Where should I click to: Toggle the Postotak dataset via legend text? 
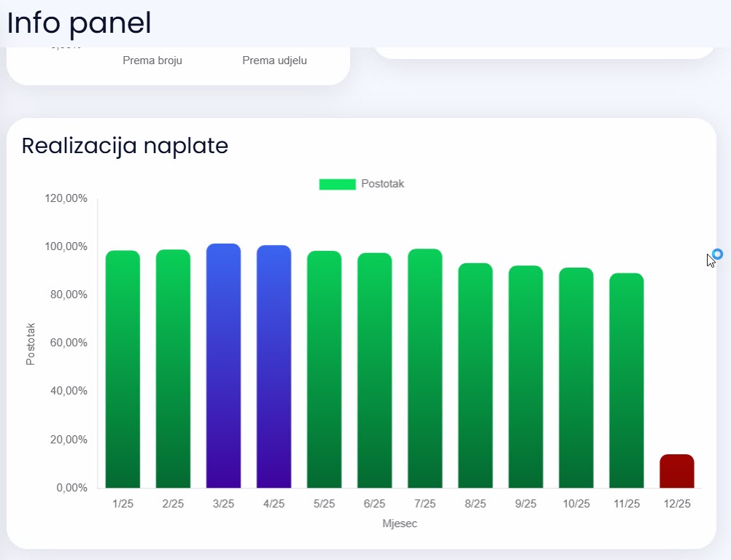coord(382,184)
